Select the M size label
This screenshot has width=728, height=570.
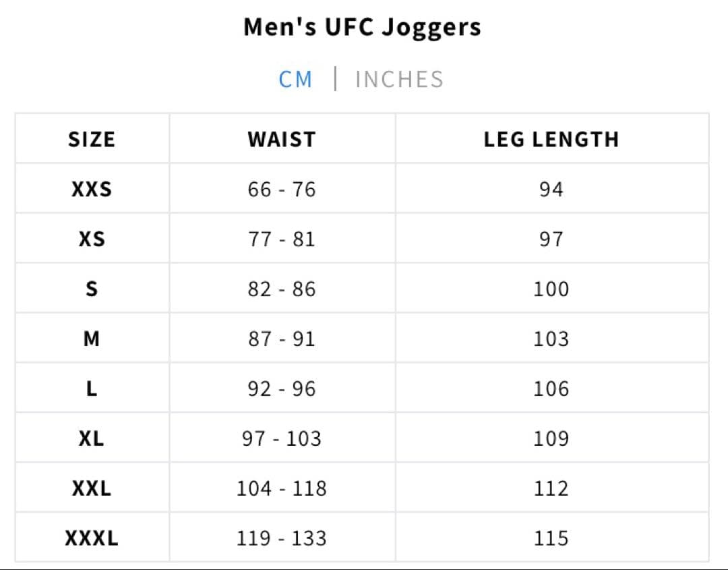pyautogui.click(x=91, y=339)
